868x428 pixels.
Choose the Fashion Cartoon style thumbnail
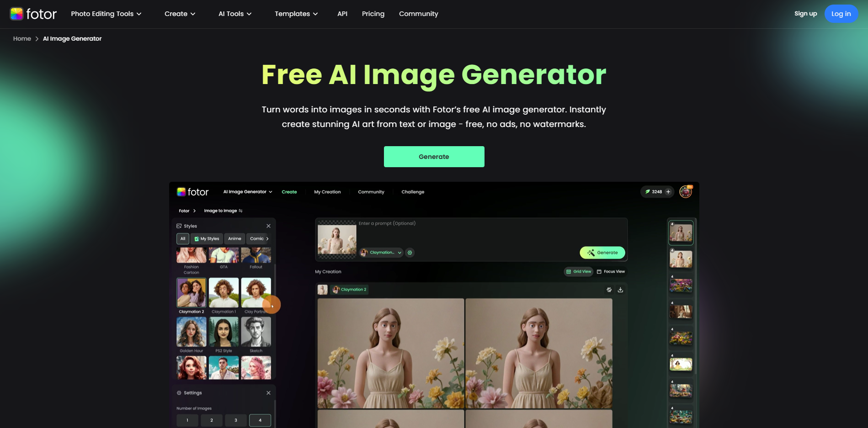click(x=192, y=255)
